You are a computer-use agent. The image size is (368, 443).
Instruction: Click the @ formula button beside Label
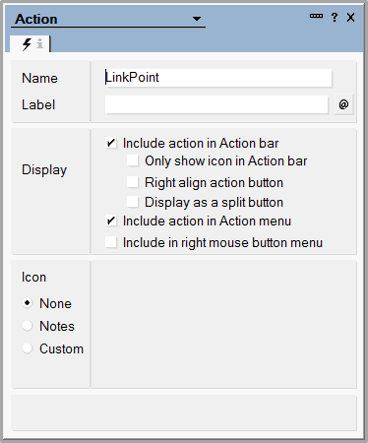click(x=344, y=105)
